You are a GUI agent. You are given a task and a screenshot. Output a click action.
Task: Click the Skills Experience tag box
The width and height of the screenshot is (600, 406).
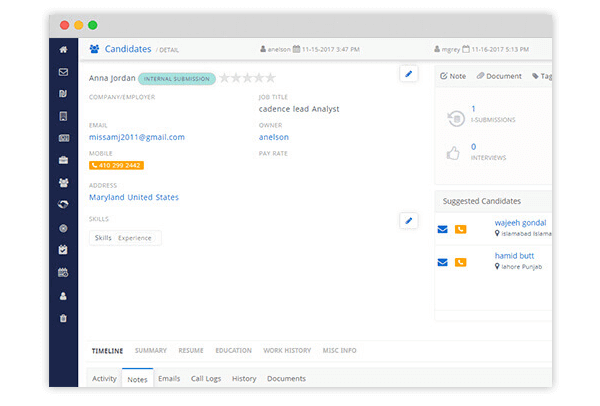125,238
